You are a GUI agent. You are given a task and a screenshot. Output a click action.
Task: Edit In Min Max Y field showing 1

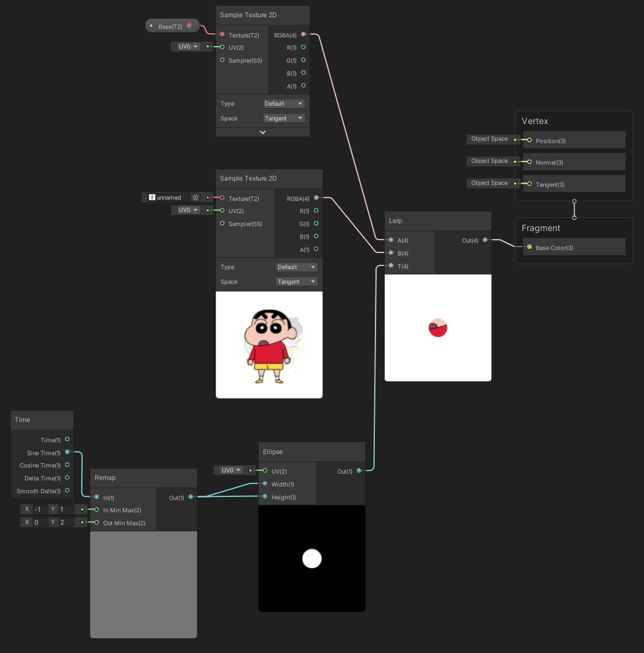(x=66, y=509)
